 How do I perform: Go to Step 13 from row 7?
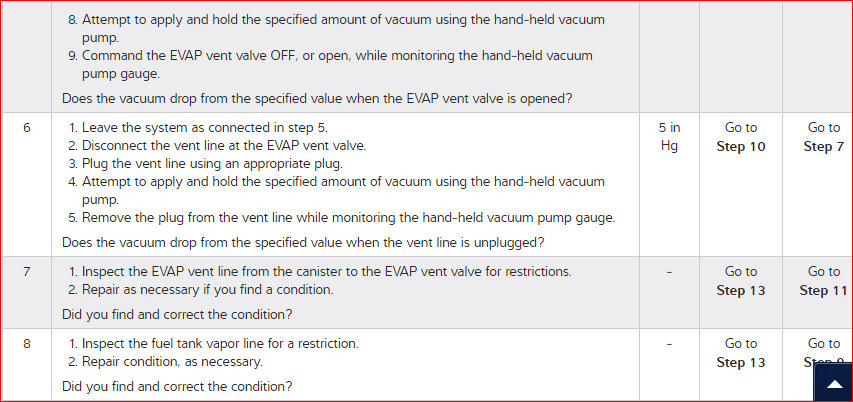point(740,291)
